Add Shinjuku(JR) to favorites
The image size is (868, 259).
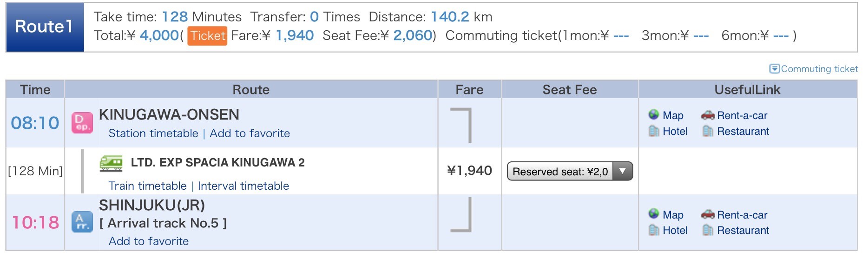coord(149,241)
